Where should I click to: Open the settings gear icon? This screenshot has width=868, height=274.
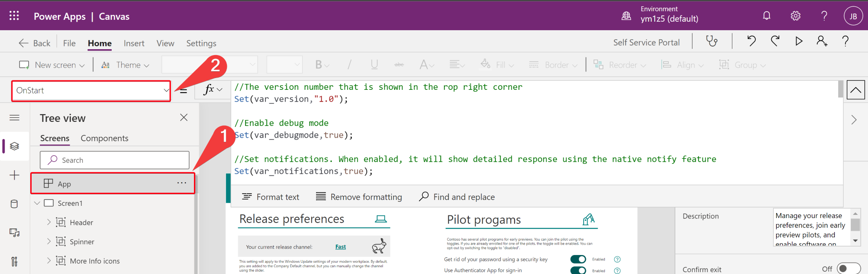click(796, 16)
